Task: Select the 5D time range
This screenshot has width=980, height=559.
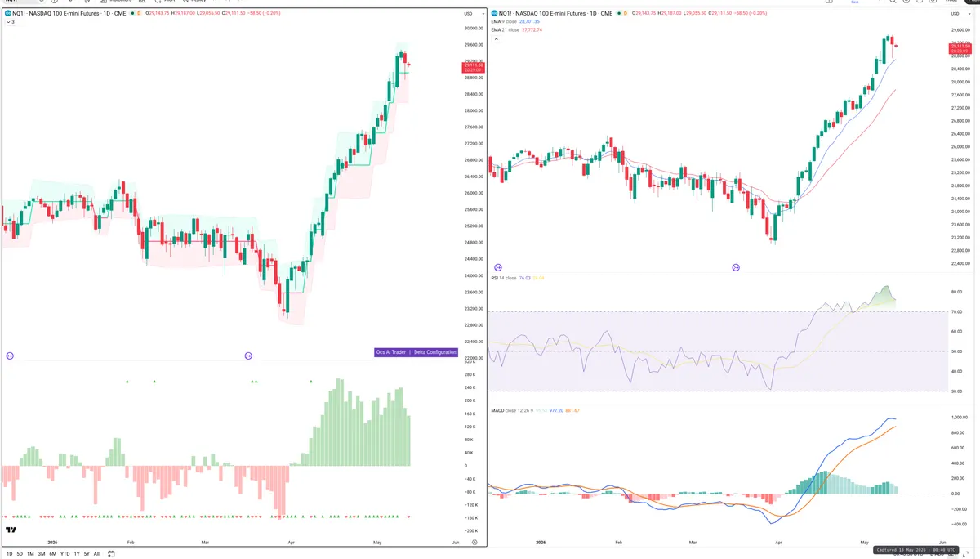Action: (x=20, y=553)
